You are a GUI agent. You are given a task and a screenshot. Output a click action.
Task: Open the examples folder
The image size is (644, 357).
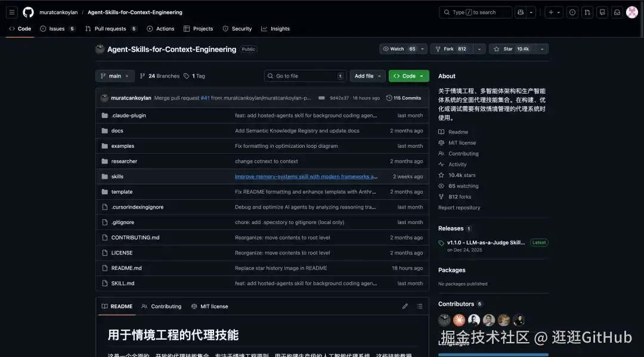tap(123, 145)
